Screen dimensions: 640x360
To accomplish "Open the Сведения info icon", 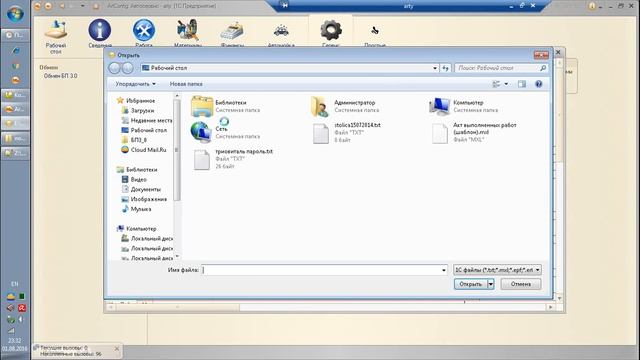I will [x=100, y=31].
